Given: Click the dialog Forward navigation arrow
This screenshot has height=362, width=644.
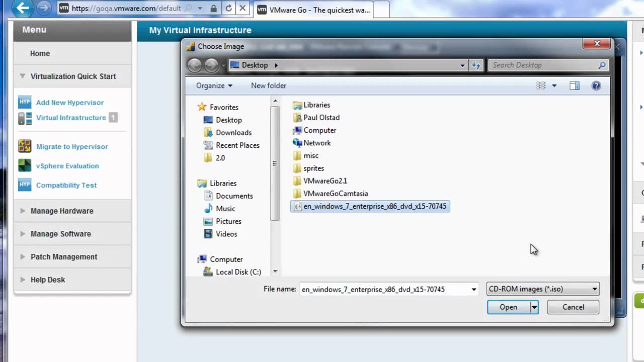Looking at the screenshot, I should click(x=212, y=65).
